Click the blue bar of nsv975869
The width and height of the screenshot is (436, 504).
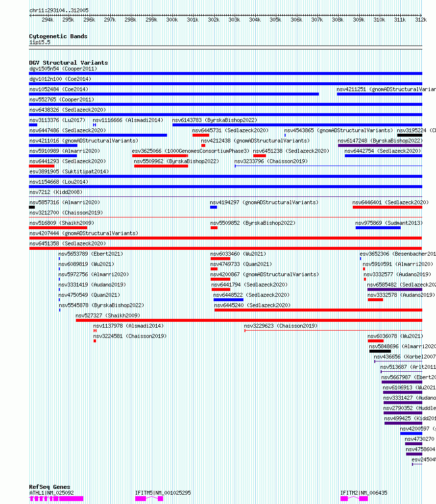point(378,228)
